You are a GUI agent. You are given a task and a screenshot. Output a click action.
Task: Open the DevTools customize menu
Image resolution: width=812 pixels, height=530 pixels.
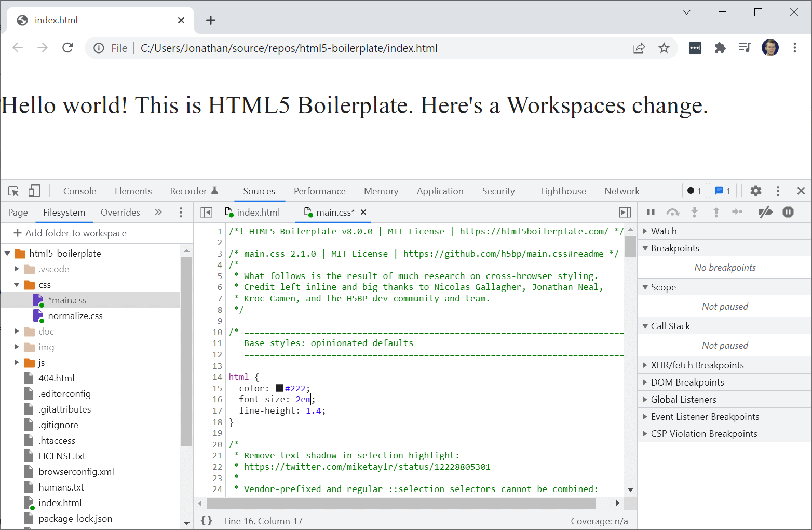[x=778, y=191]
